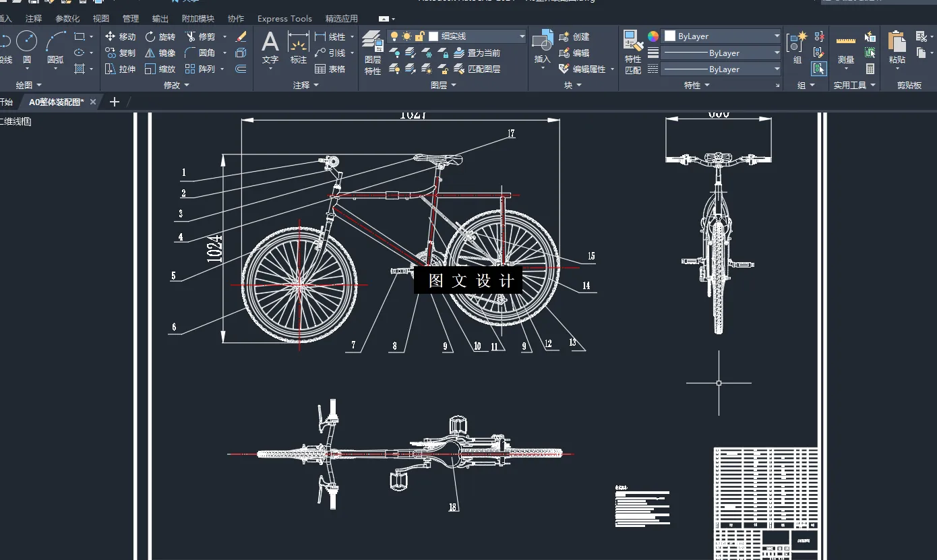Open the lineweight ByLayer dropdown

721,53
